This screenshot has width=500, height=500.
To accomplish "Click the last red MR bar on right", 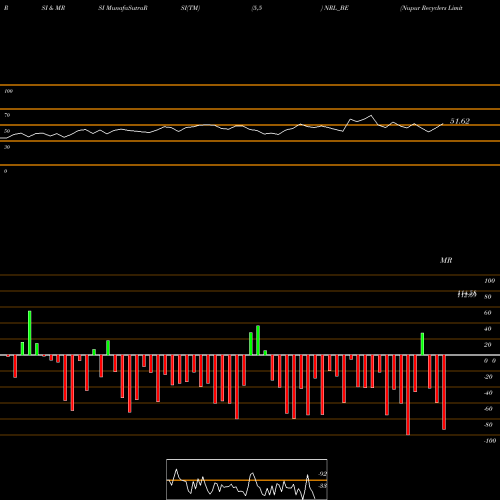I will [x=444, y=392].
